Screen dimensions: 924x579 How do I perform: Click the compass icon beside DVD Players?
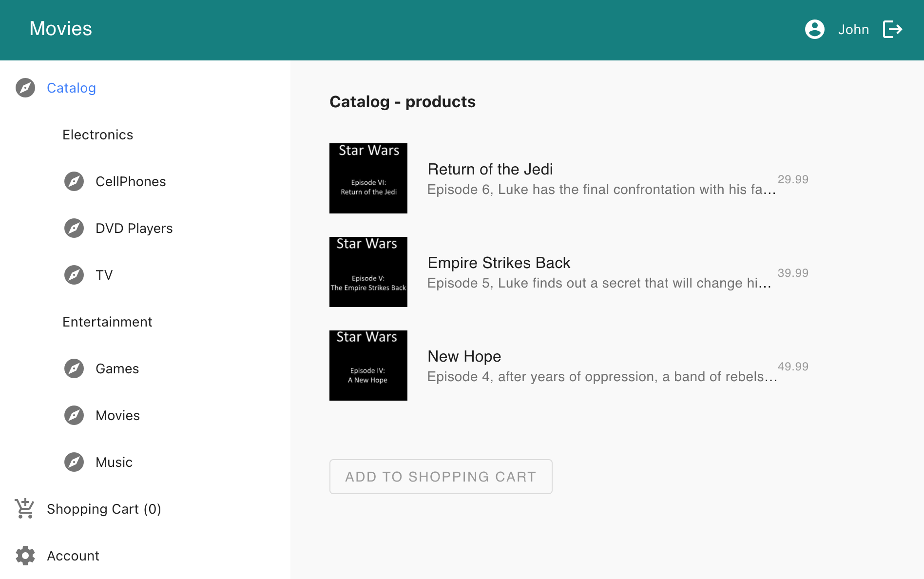tap(74, 228)
